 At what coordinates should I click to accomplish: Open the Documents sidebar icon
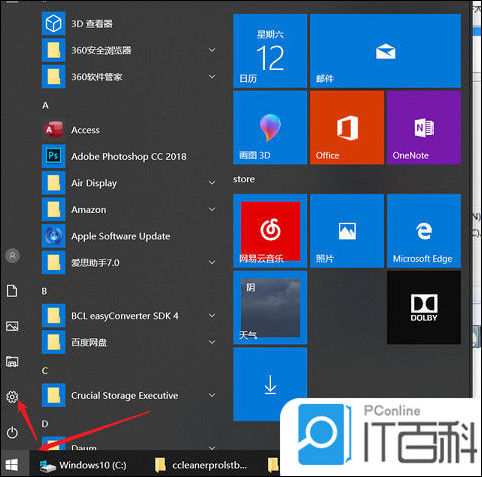(12, 291)
